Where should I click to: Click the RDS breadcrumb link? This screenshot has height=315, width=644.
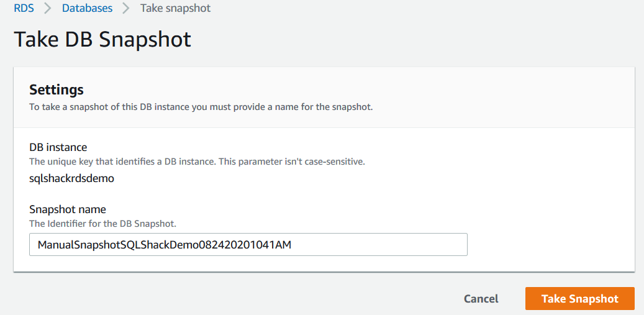[x=24, y=9]
